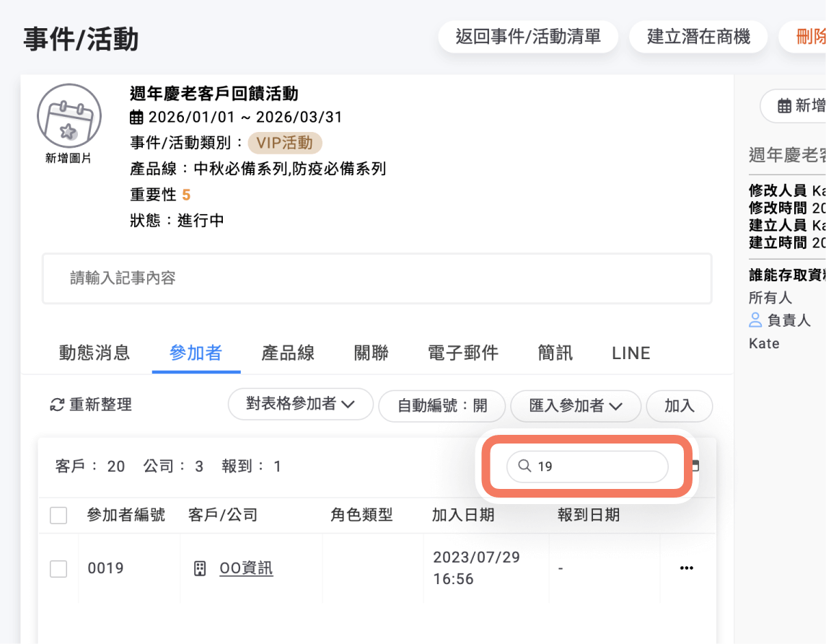Screen dimensions: 826x644
Task: Open the 電子郵件 tab
Action: (462, 353)
